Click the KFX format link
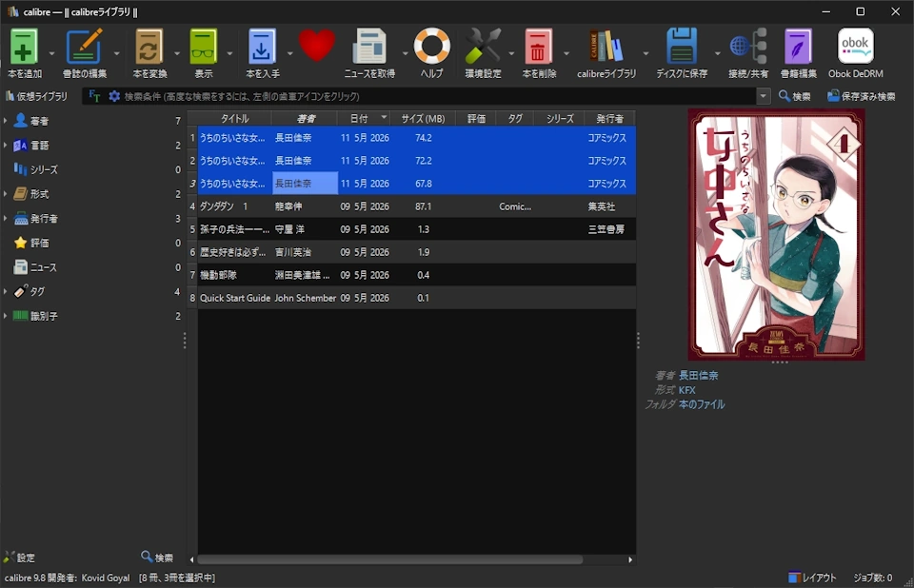 pyautogui.click(x=686, y=390)
